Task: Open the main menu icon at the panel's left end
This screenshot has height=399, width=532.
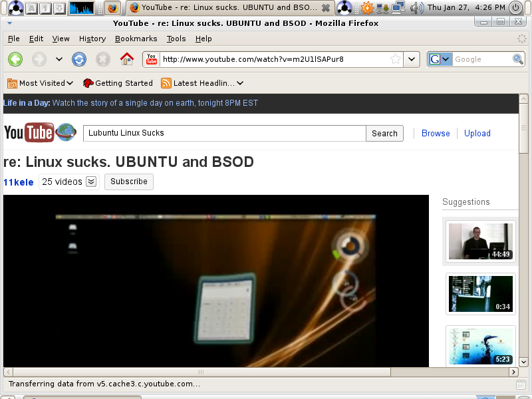Action: coord(15,8)
